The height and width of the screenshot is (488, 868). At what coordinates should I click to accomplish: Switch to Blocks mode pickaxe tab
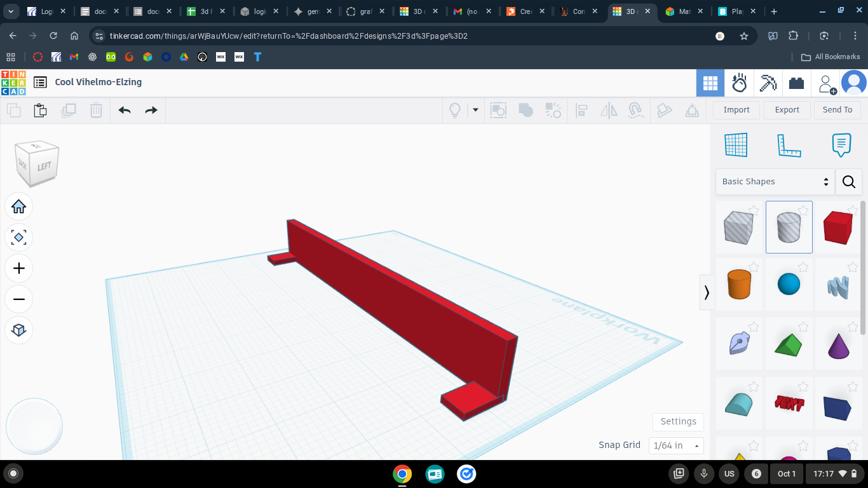(x=768, y=83)
